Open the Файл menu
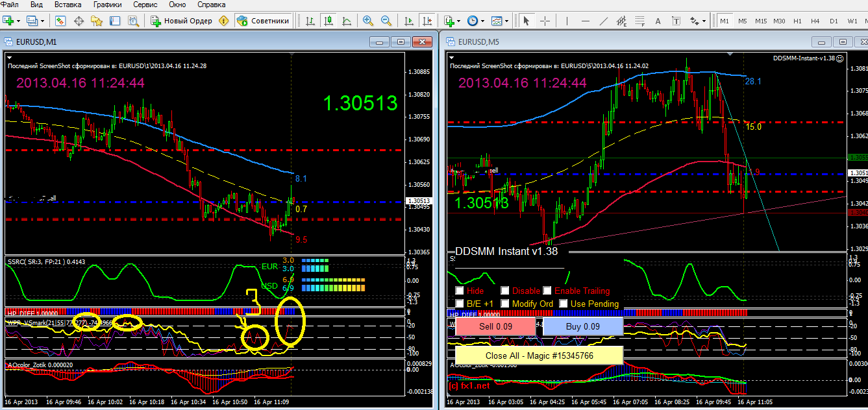Image resolution: width=868 pixels, height=410 pixels. coord(10,5)
